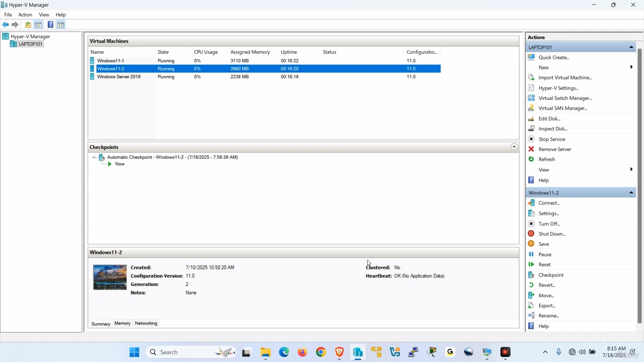Click the Import Virtual Machine icon
Viewport: 644px width, 362px height.
(x=531, y=77)
